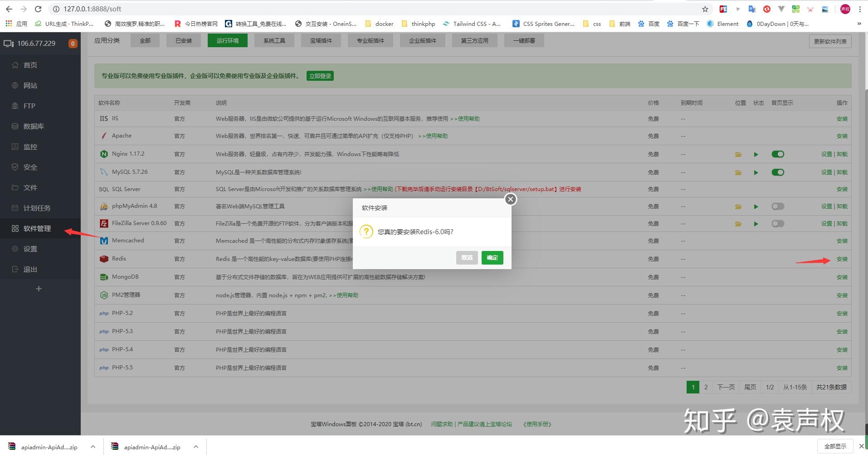Cancel the Redis install dialog
Viewport: 868px width, 457px height.
pyautogui.click(x=467, y=258)
